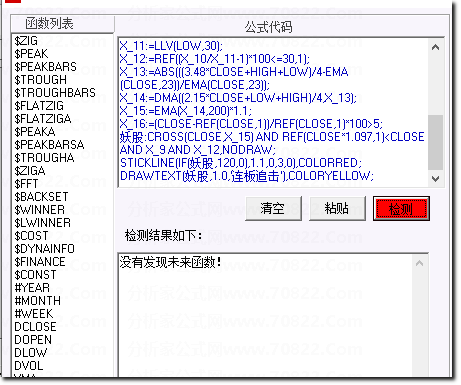
Task: Select $ZIGA function entry
Action: click(x=30, y=171)
